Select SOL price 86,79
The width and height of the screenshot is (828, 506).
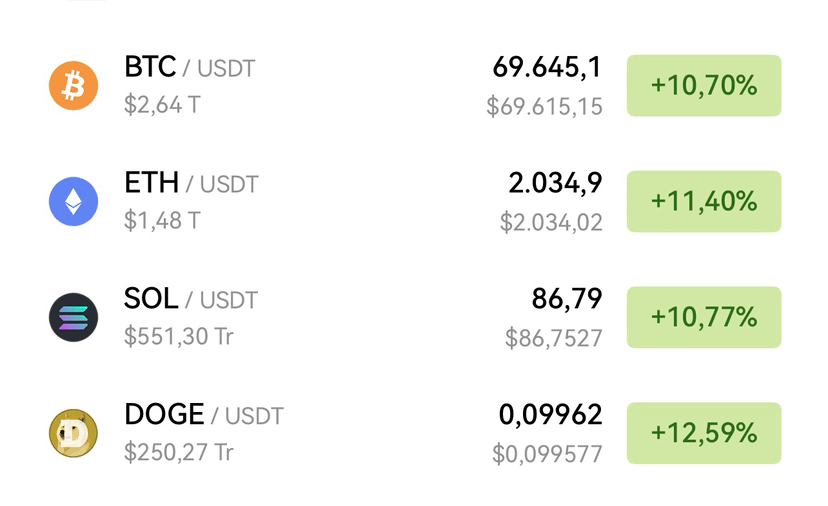pos(567,299)
